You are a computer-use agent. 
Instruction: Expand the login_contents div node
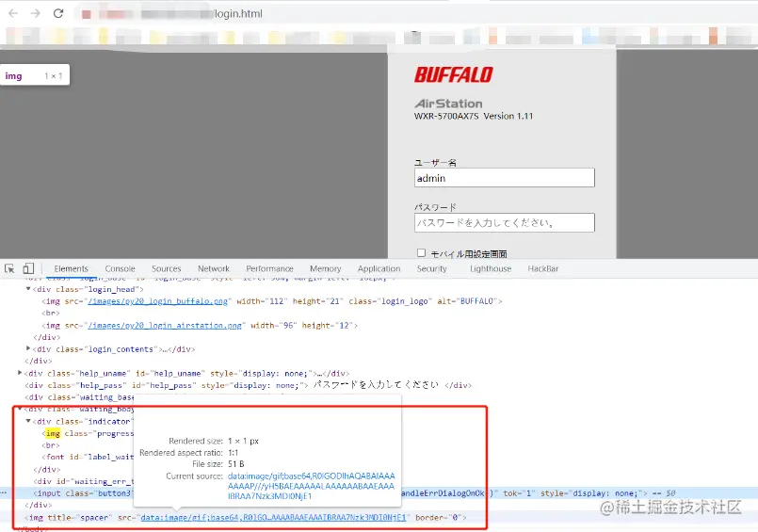[x=28, y=348]
